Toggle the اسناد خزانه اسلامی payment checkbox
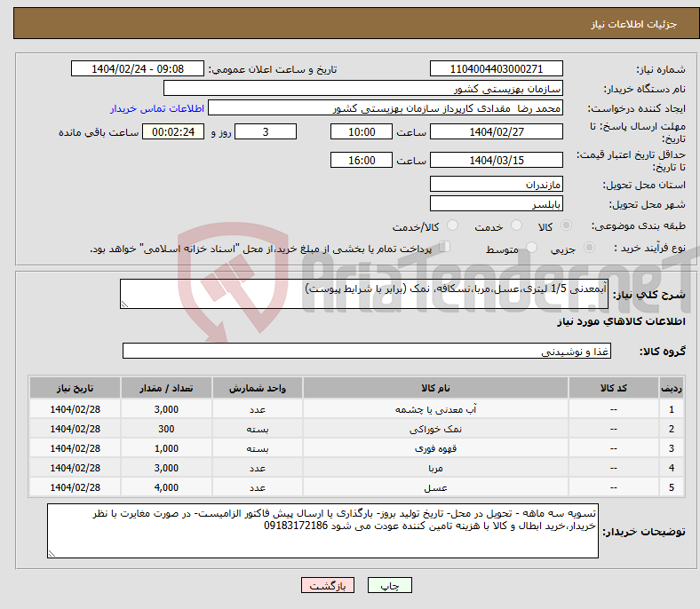 445,246
